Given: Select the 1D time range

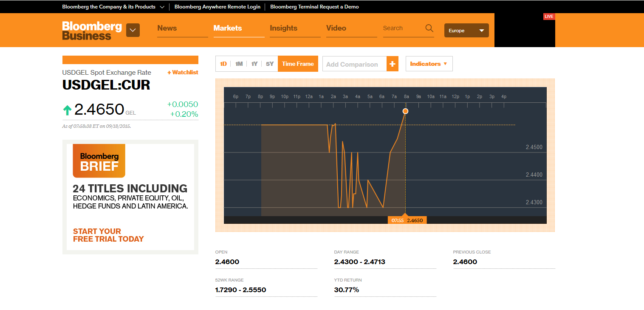Looking at the screenshot, I should (x=223, y=64).
